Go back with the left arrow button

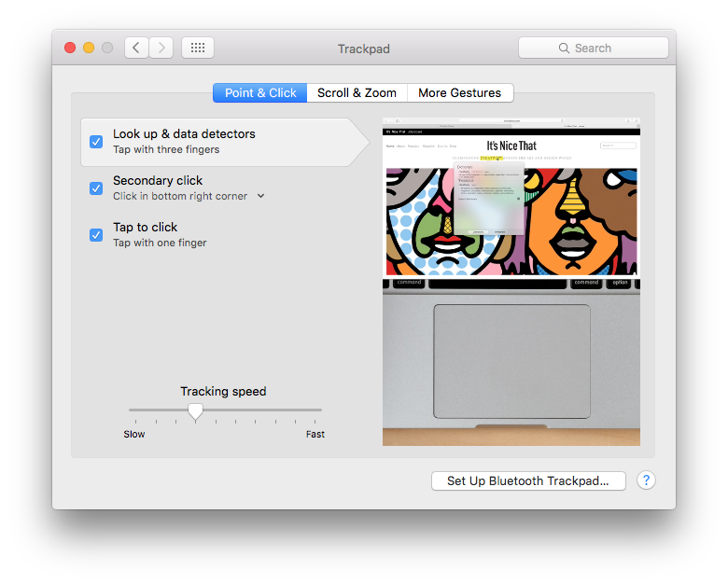[x=136, y=48]
